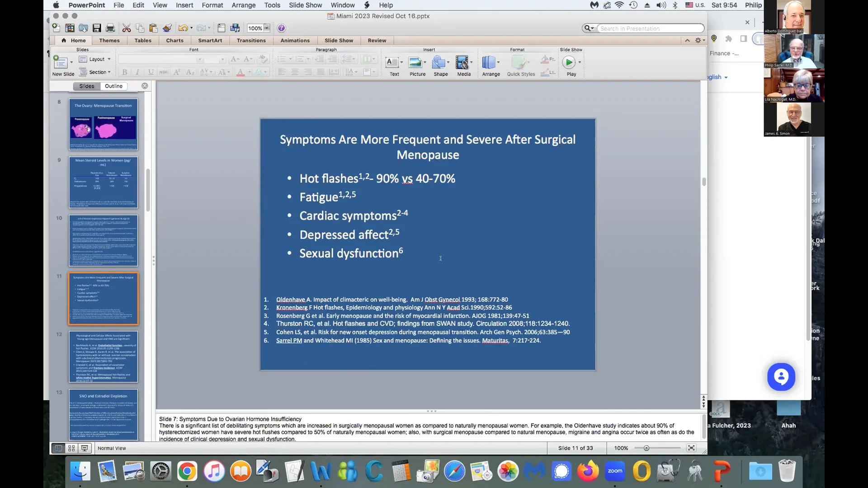The width and height of the screenshot is (868, 488).
Task: Expand the Layout dropdown
Action: click(x=109, y=59)
